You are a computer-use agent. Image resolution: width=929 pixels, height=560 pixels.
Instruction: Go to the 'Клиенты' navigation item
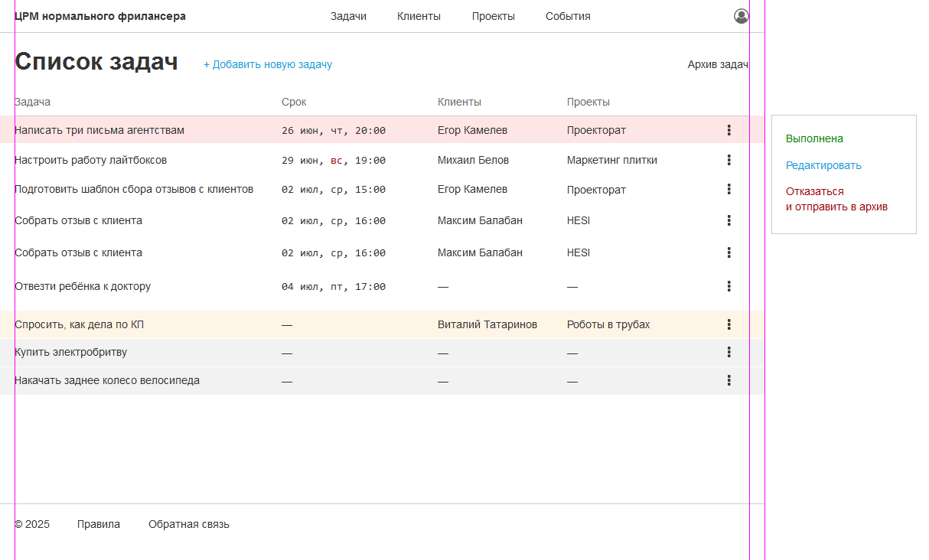419,16
